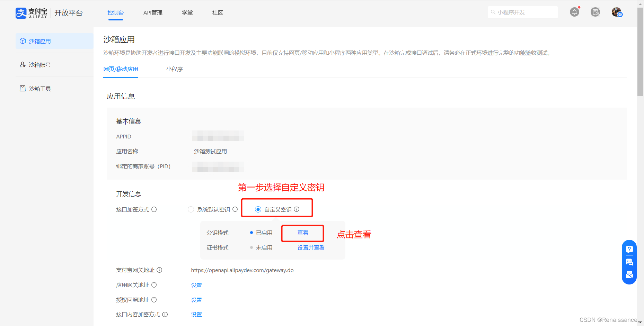Click info icon next to 授权回调地址

(154, 300)
